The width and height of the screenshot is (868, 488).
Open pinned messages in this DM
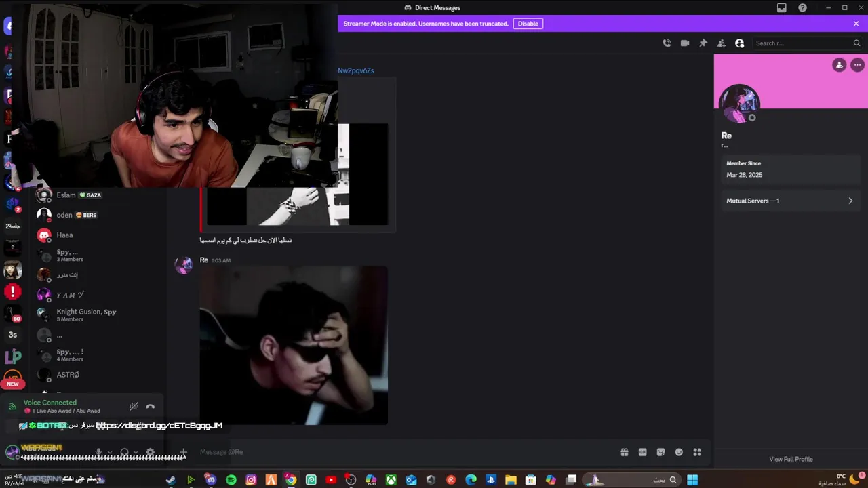tap(703, 43)
